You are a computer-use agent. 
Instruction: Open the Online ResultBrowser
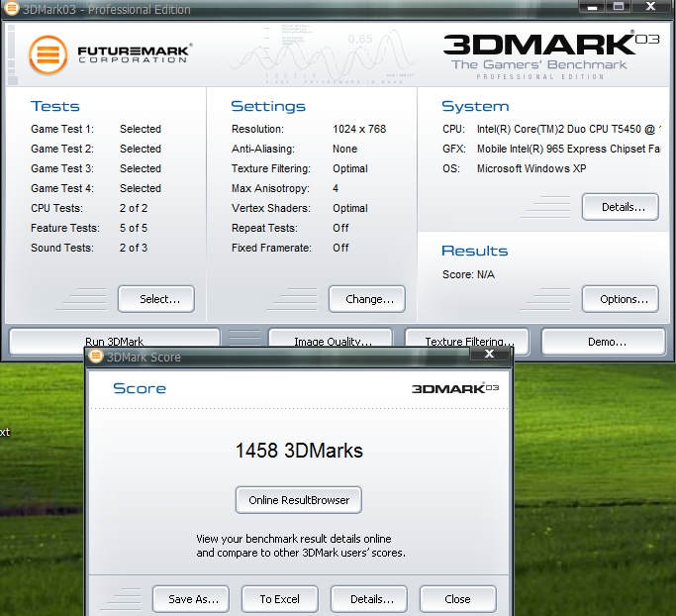[299, 500]
